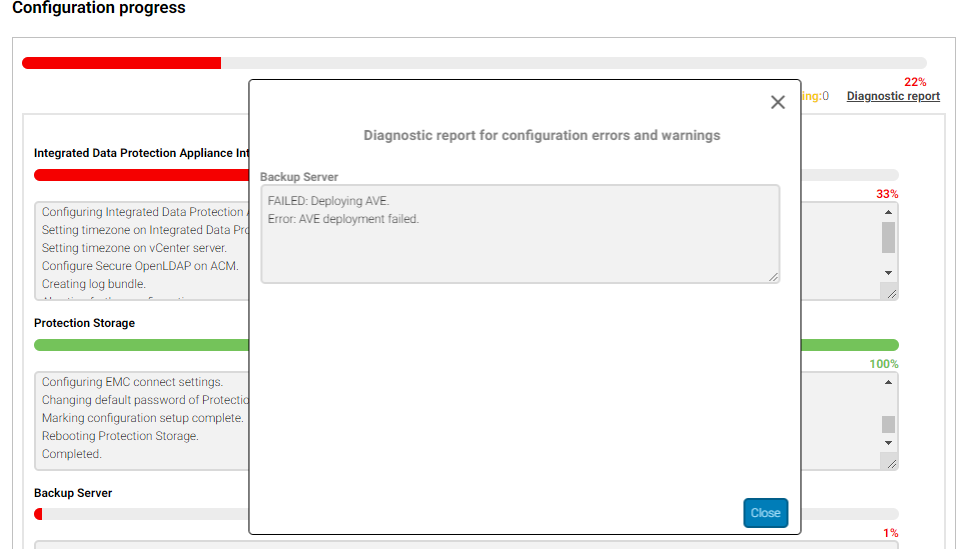Close the diagnostic report dialog with X icon
Screen dimensions: 956x549
click(777, 102)
